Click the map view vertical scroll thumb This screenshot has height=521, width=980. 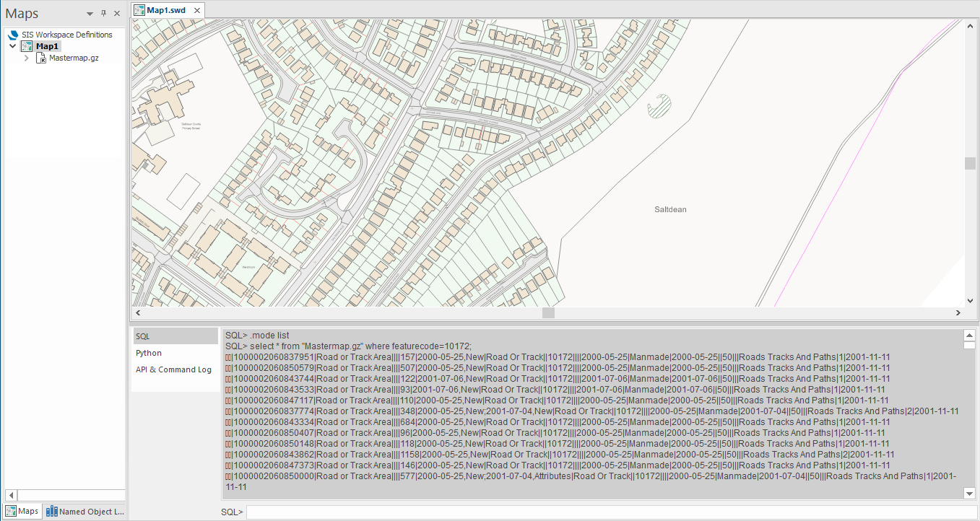[970, 163]
